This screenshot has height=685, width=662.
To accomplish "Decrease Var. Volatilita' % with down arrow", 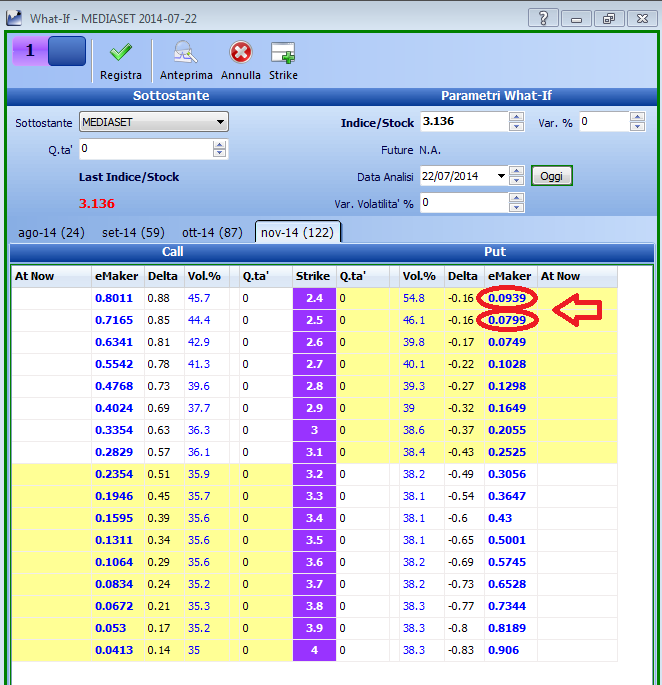I will (x=516, y=208).
